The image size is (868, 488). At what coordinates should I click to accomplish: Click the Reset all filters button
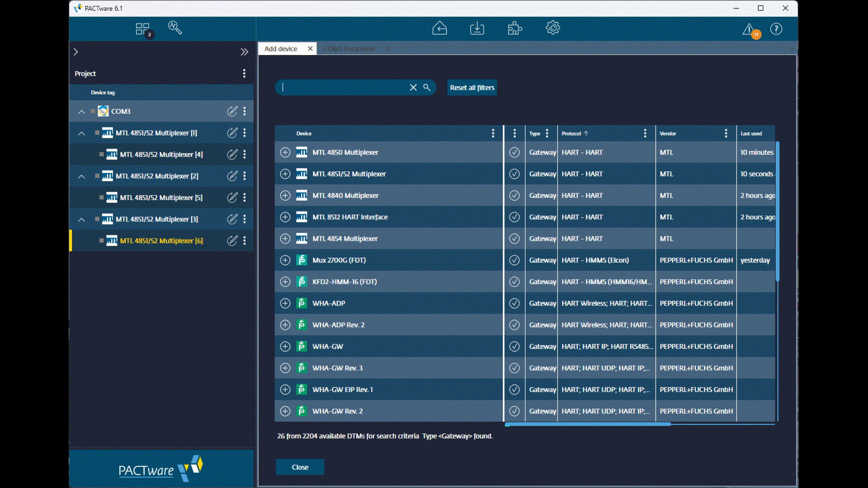(x=472, y=88)
